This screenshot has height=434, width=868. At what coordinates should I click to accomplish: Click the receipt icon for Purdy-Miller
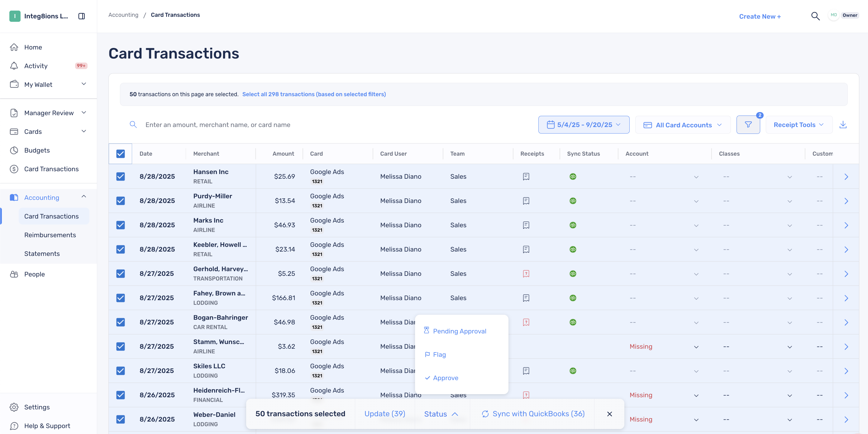coord(526,201)
